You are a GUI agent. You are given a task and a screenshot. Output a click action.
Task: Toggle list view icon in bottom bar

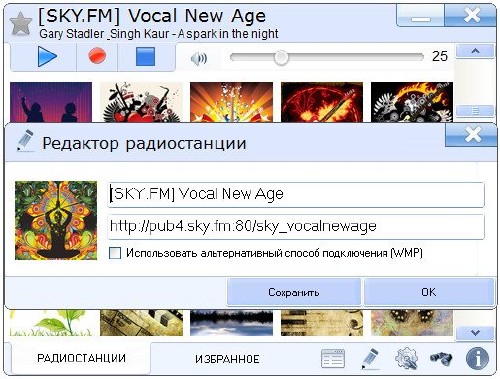(333, 359)
